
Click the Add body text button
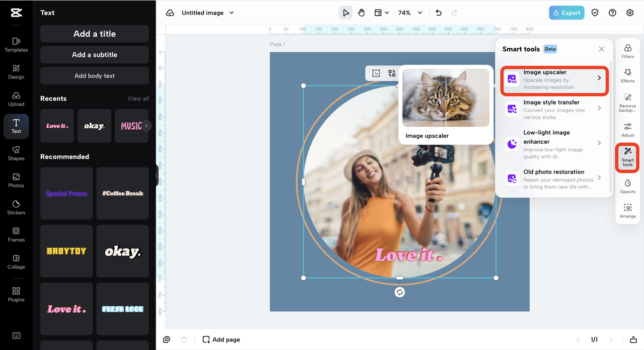click(x=95, y=76)
